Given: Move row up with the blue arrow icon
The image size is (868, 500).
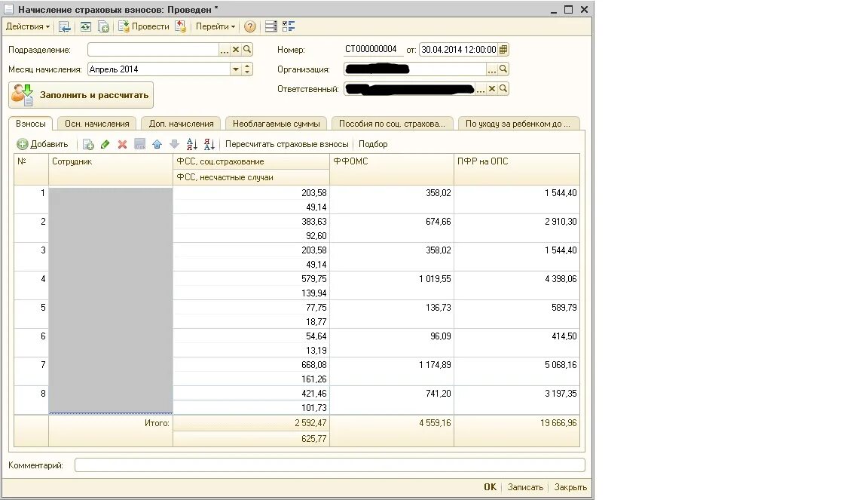Looking at the screenshot, I should [x=157, y=144].
